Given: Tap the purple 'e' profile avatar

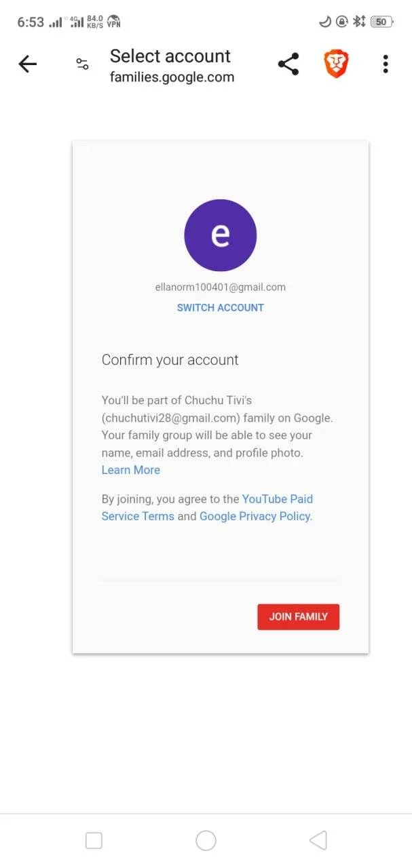Looking at the screenshot, I should coord(221,235).
